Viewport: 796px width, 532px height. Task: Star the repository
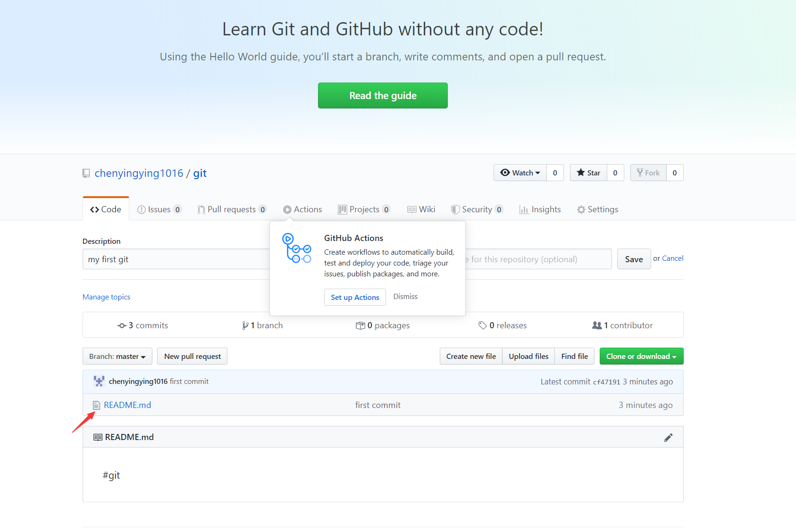(588, 173)
